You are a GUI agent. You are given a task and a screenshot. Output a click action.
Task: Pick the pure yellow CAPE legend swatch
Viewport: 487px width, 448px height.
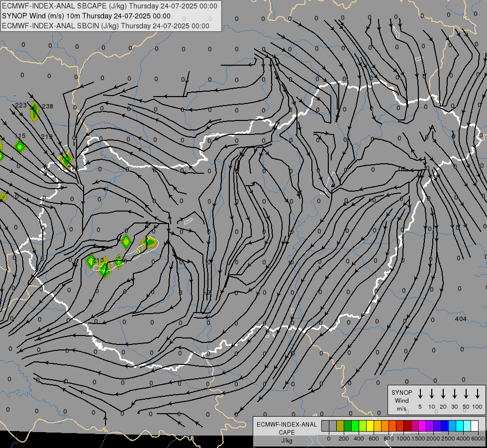pyautogui.click(x=370, y=426)
